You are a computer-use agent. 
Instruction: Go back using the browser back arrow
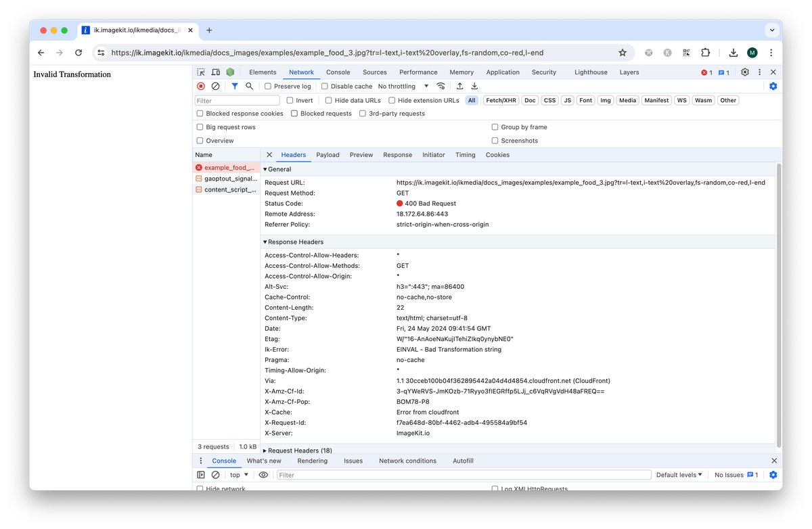tap(41, 53)
